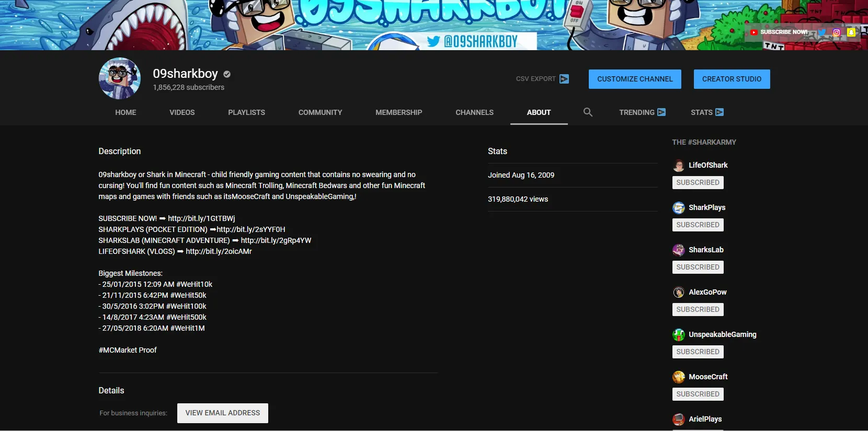Screen dimensions: 868x431
Task: Toggle SUBSCRIBED button under LifeOfShark
Action: pos(698,182)
